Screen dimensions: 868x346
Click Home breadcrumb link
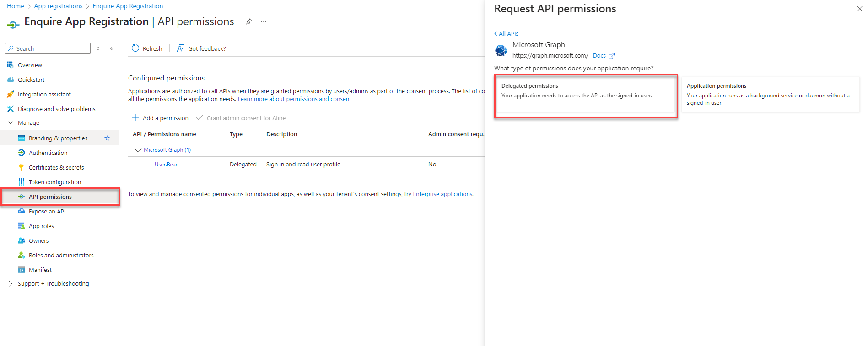[x=16, y=6]
